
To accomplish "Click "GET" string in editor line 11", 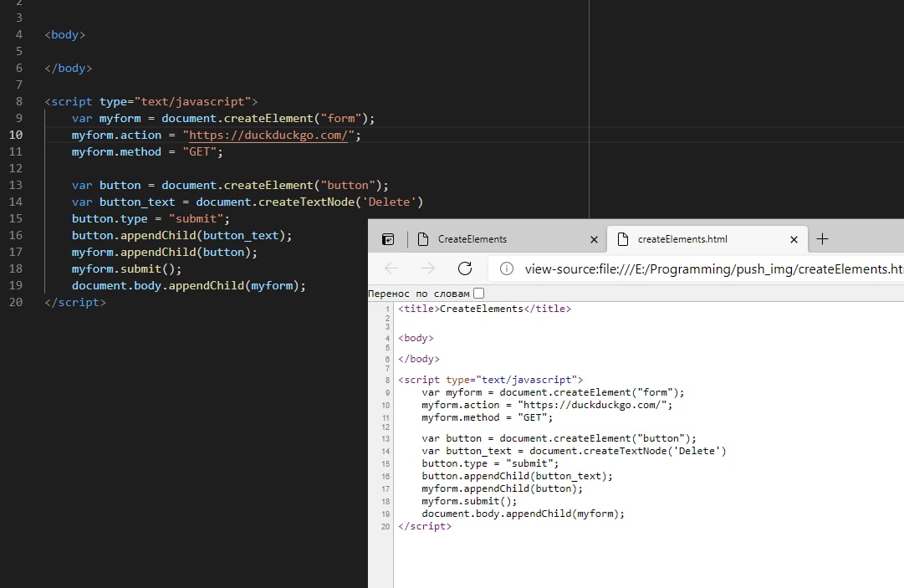I will pyautogui.click(x=200, y=151).
